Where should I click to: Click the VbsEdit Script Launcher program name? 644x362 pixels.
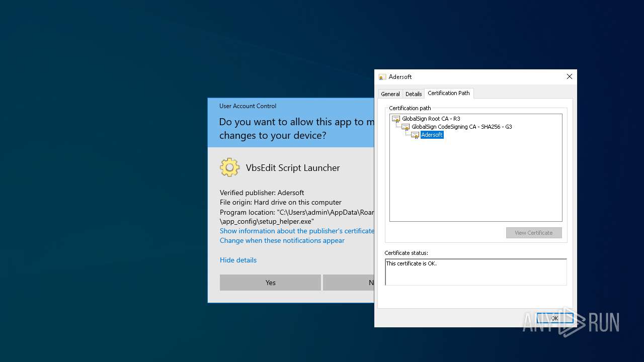point(293,168)
